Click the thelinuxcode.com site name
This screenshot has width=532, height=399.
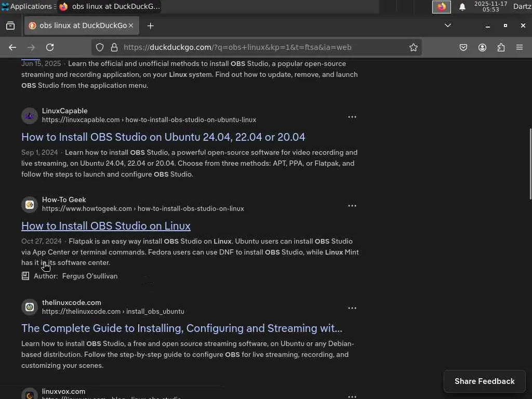click(72, 303)
